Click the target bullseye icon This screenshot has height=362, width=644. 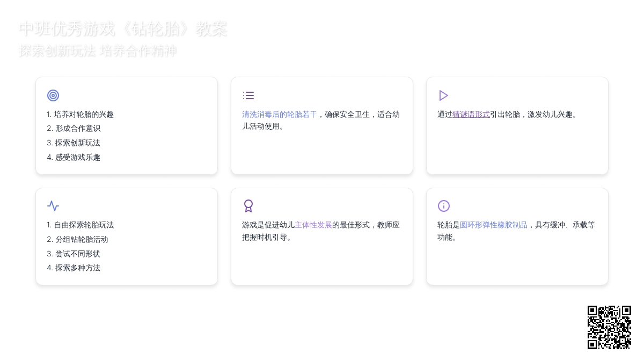[x=53, y=95]
